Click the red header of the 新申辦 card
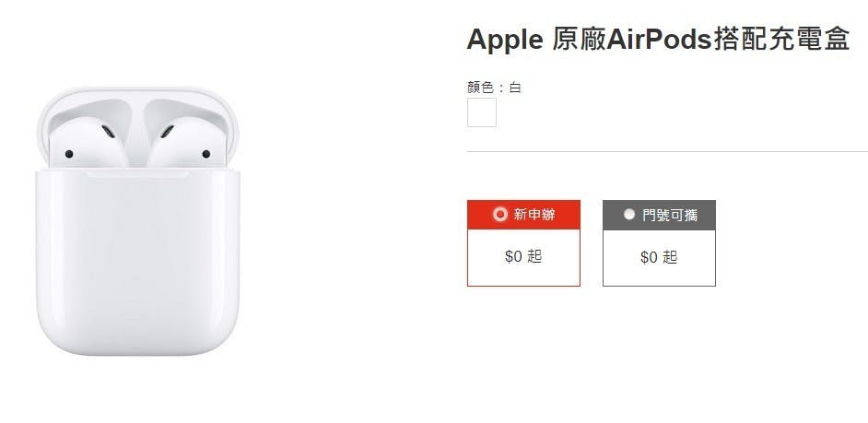The height and width of the screenshot is (423, 868). pyautogui.click(x=523, y=215)
